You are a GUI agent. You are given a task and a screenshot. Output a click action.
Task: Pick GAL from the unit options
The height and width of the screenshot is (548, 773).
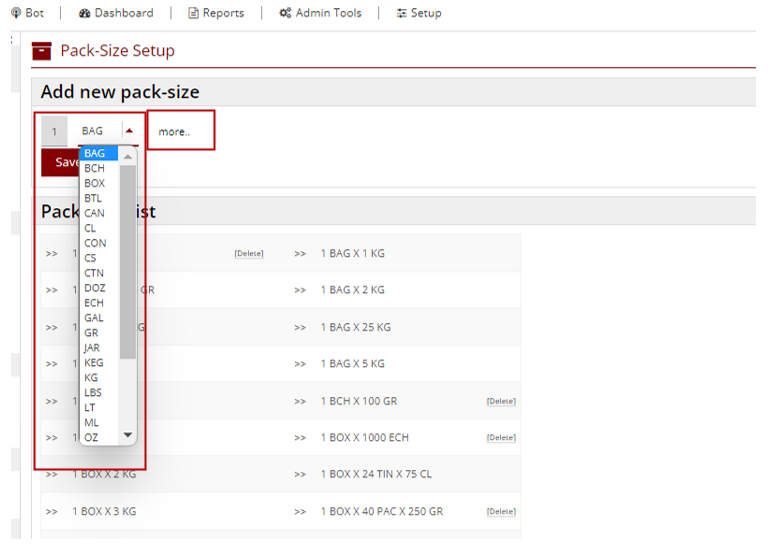94,318
